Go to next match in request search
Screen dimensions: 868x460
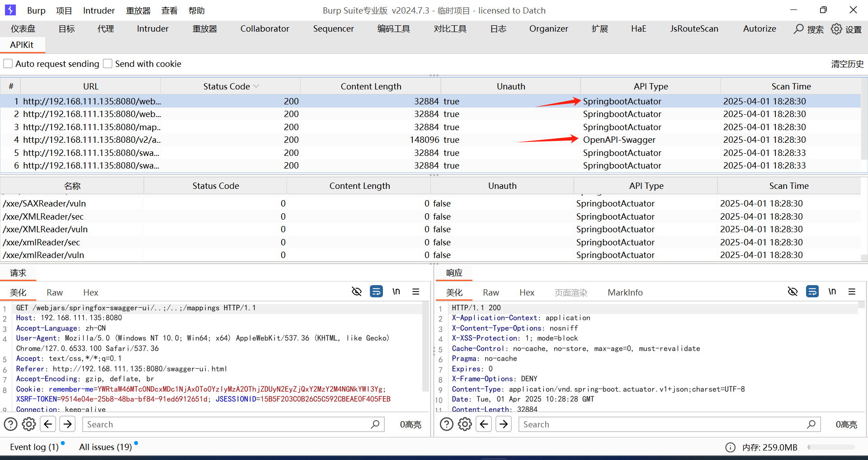pos(67,424)
